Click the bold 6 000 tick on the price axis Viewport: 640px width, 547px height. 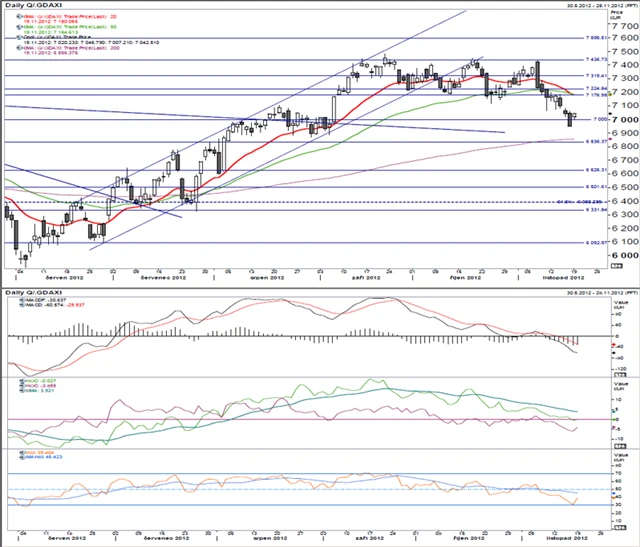click(x=625, y=255)
